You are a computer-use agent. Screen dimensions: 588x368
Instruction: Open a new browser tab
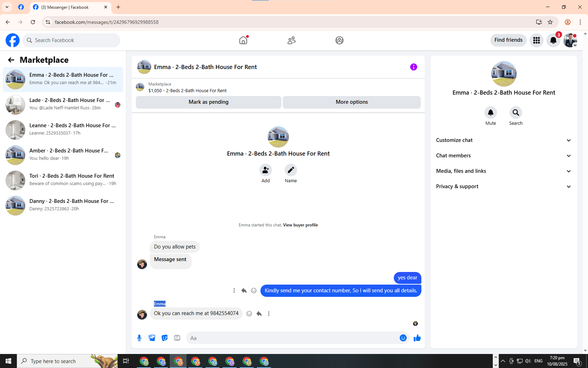[118, 7]
